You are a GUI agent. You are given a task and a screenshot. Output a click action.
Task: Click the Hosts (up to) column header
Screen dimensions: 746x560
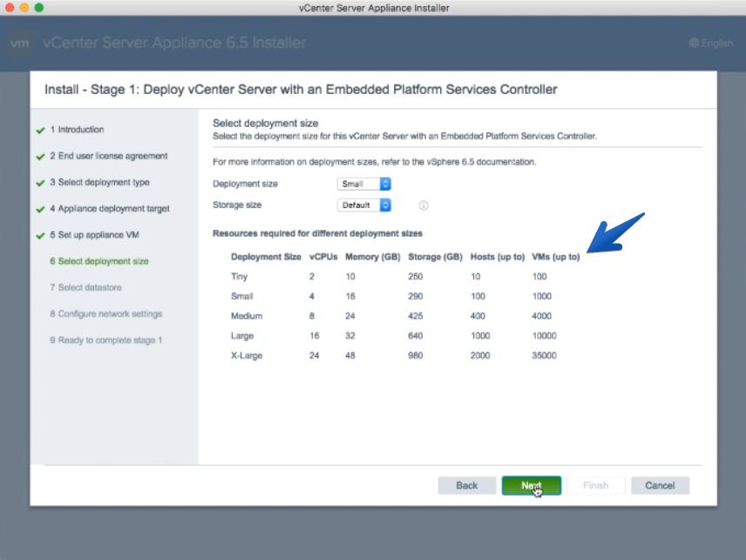498,257
